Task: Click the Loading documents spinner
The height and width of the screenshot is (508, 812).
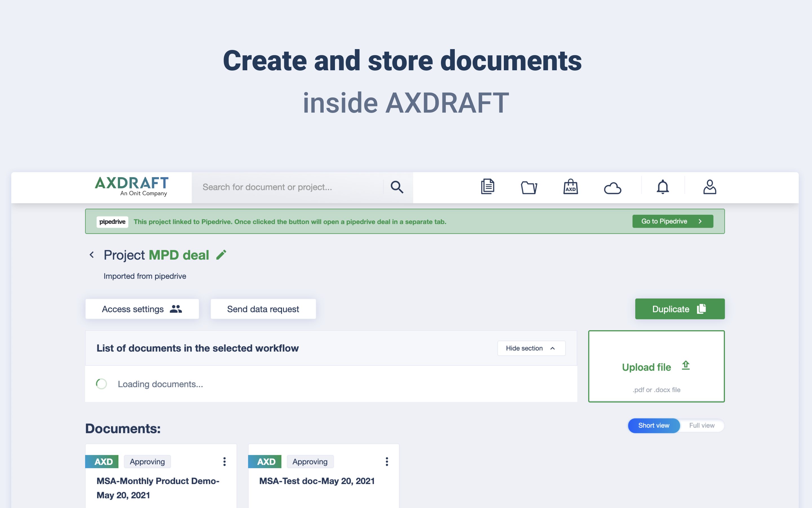Action: coord(101,384)
